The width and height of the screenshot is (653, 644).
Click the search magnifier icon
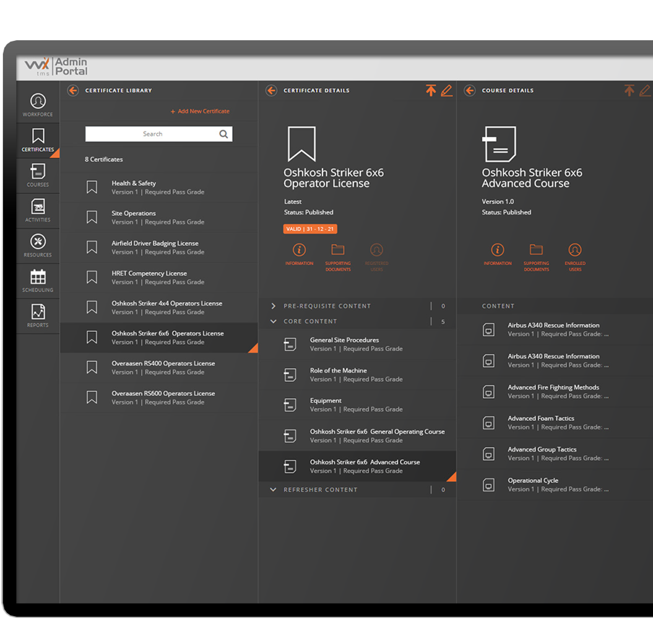pos(223,134)
